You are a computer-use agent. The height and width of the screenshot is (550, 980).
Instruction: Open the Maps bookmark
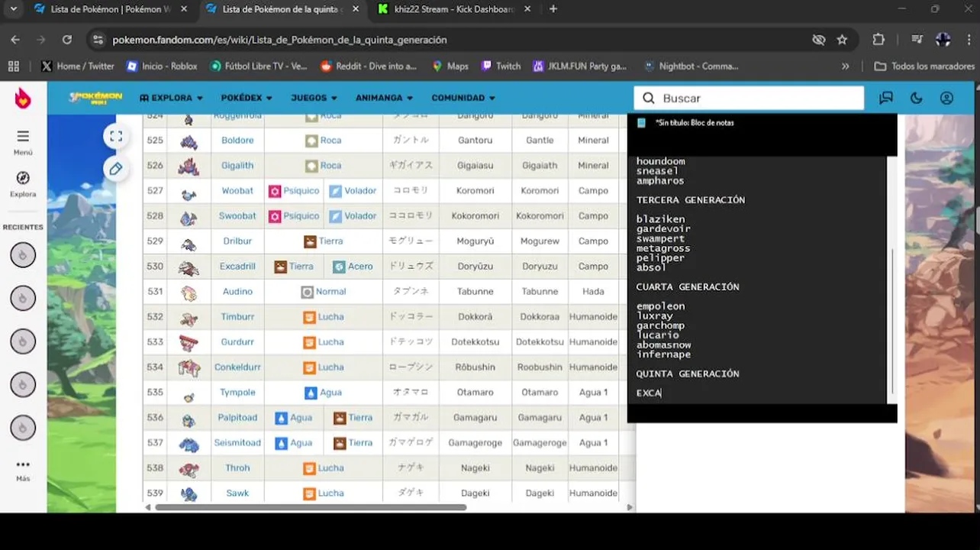[x=450, y=66]
